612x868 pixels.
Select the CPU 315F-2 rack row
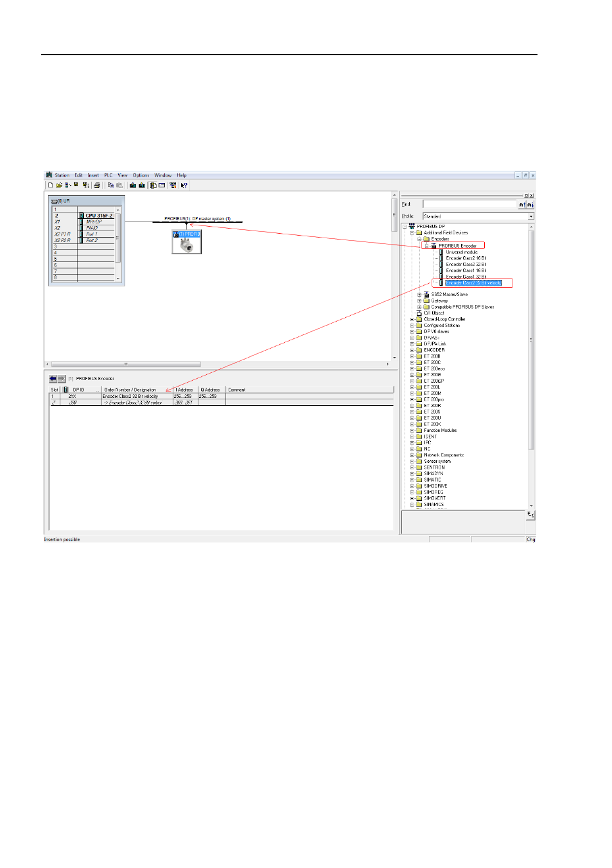83,216
